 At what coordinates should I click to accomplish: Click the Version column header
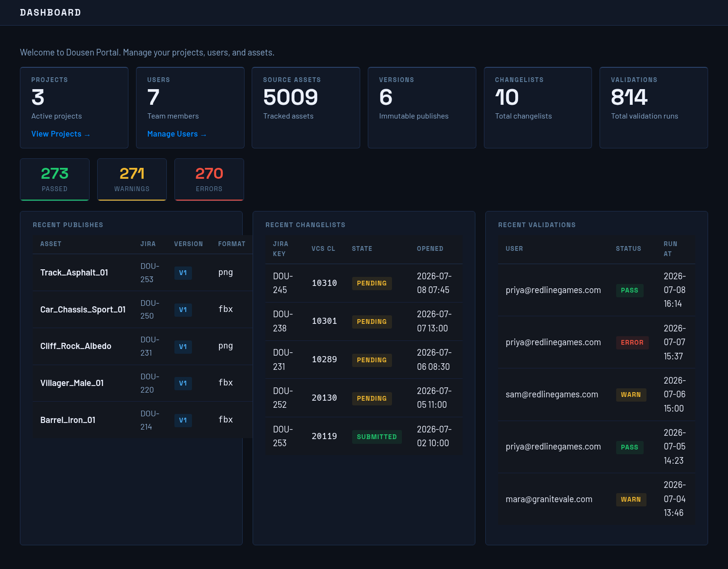(188, 244)
